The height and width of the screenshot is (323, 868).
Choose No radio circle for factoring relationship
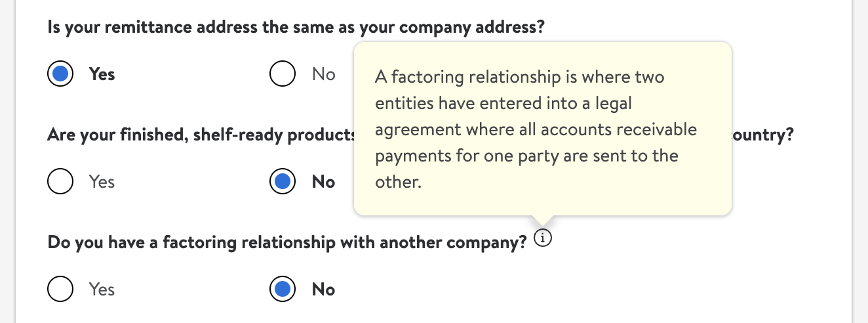(x=283, y=290)
